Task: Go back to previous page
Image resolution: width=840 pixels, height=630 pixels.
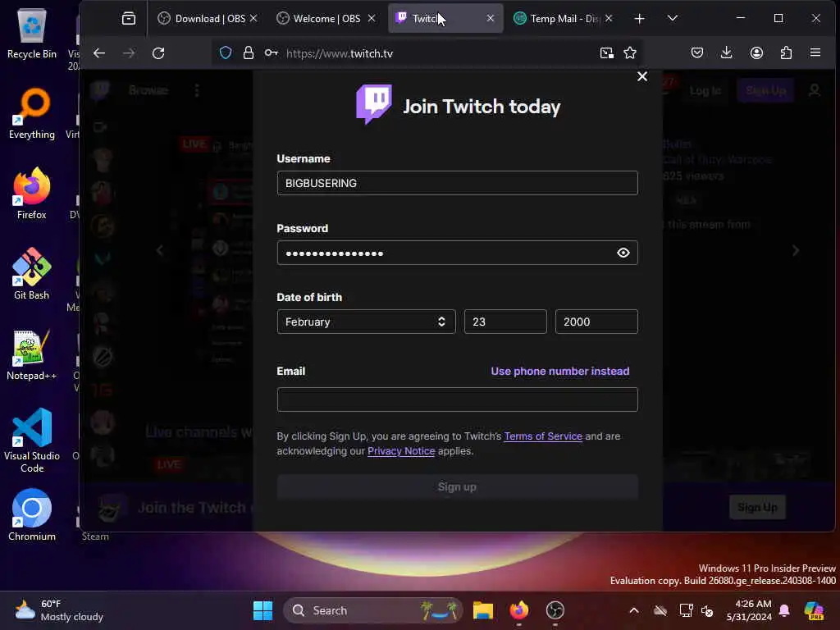Action: (x=99, y=53)
